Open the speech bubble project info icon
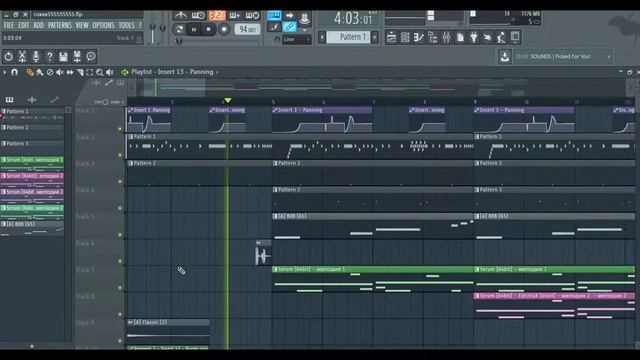 coord(91,56)
